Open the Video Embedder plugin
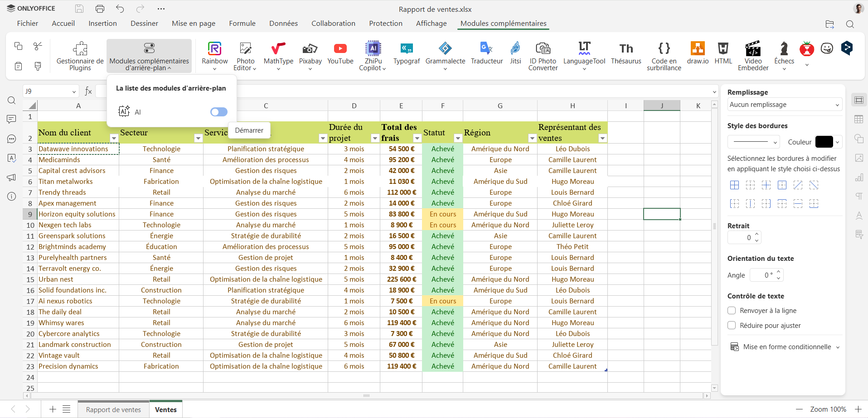The height and width of the screenshot is (418, 868). (x=753, y=56)
